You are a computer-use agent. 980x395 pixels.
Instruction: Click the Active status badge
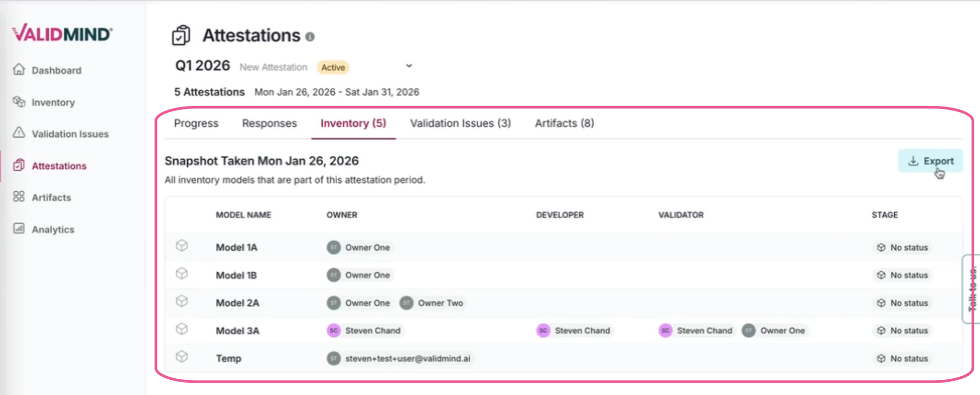pos(333,68)
